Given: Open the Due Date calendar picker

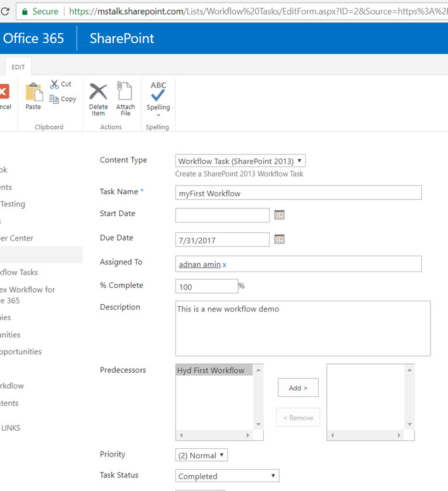Looking at the screenshot, I should pos(280,239).
